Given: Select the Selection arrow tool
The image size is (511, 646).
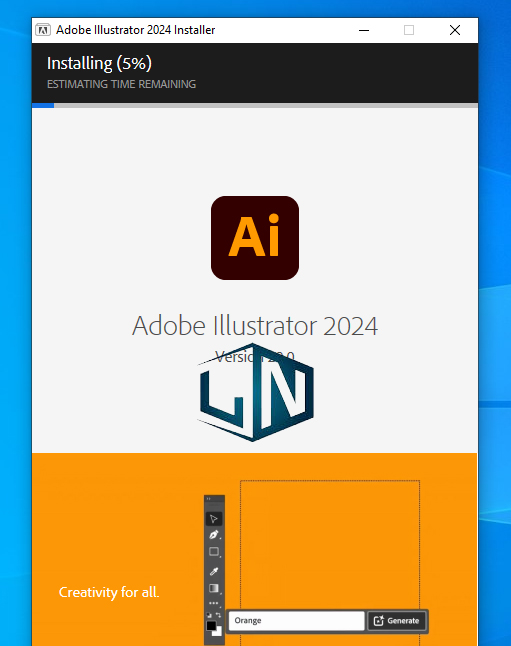Looking at the screenshot, I should point(214,519).
